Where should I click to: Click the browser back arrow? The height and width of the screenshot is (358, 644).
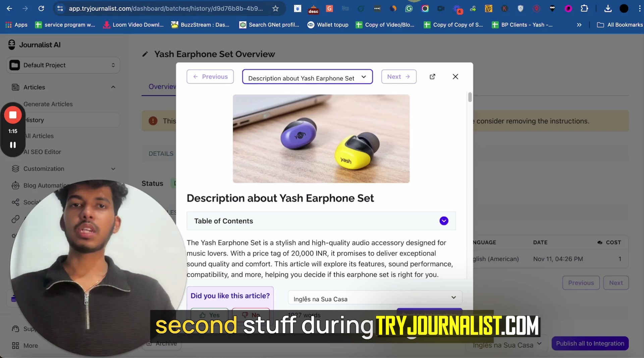9,8
